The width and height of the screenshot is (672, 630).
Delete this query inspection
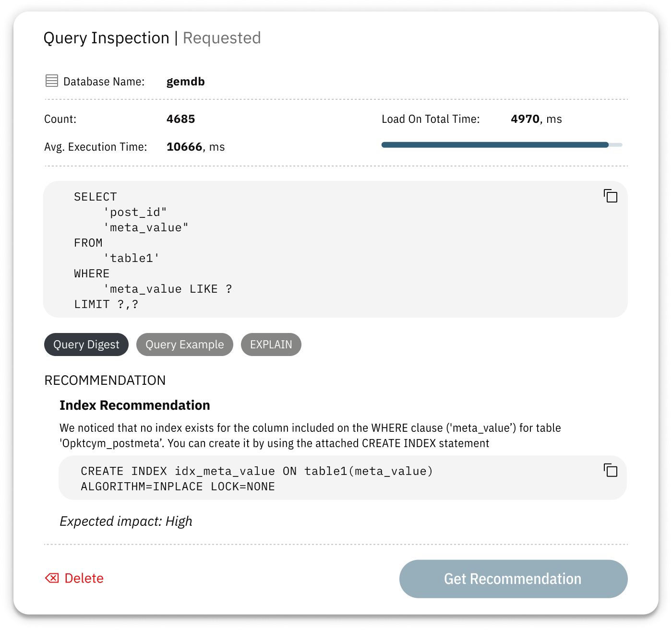[74, 578]
